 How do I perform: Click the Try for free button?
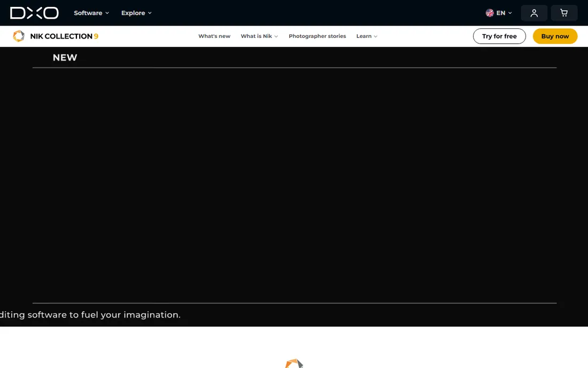499,36
